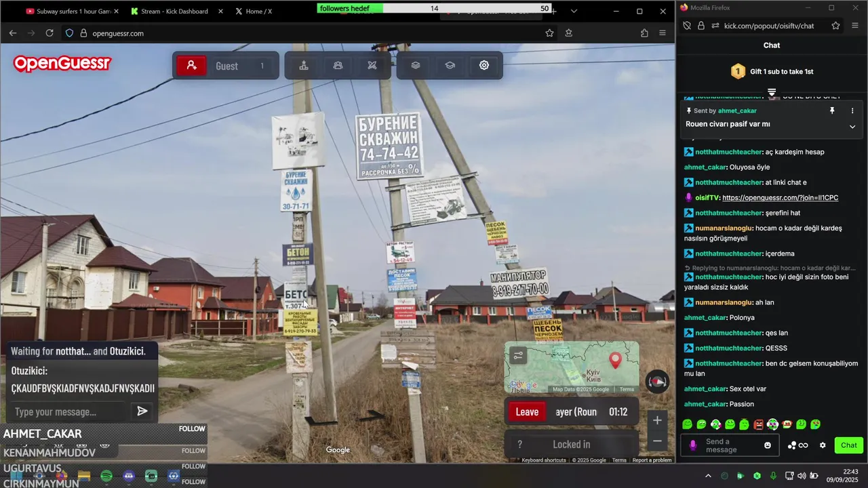Image resolution: width=868 pixels, height=488 pixels.
Task: Click the tracking protection shield icon
Action: click(69, 33)
